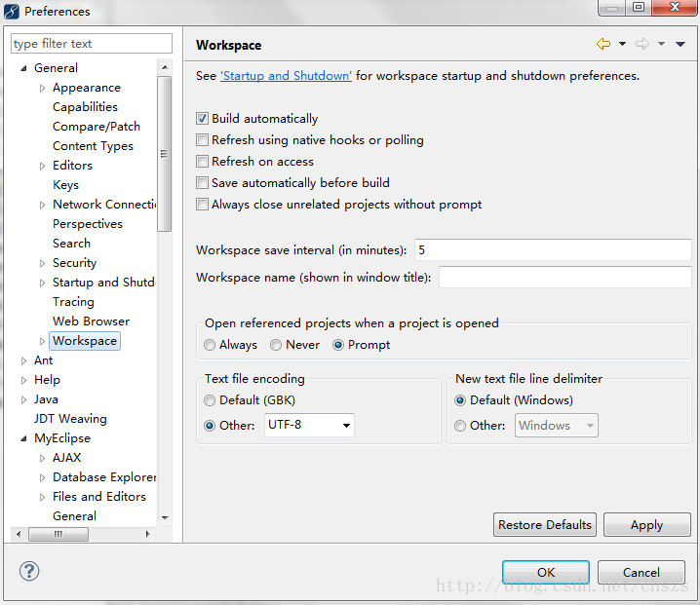
Task: Select Other line delimiter radio button
Action: coord(460,426)
